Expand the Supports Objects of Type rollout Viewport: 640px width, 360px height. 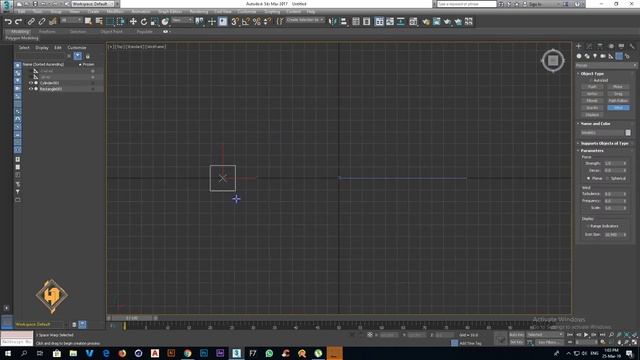[605, 143]
